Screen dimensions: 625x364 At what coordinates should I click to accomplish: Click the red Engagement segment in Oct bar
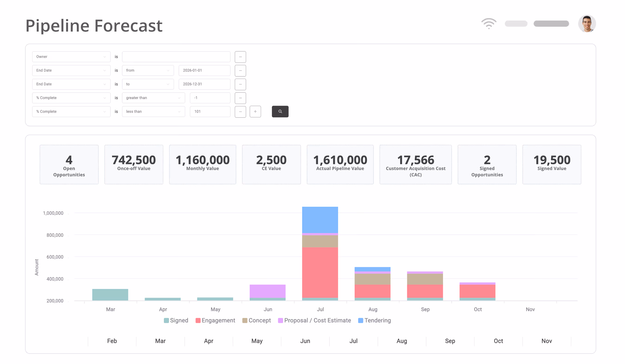coord(477,291)
